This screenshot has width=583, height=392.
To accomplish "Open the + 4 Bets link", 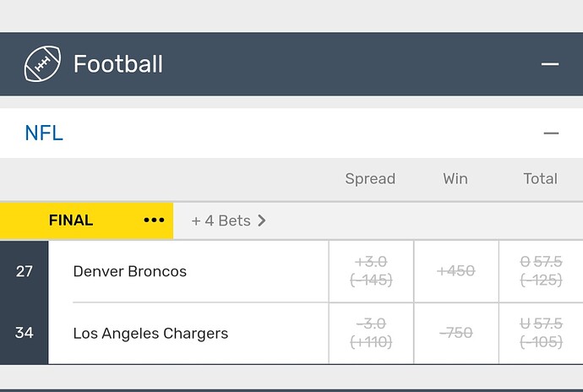I will pos(221,220).
